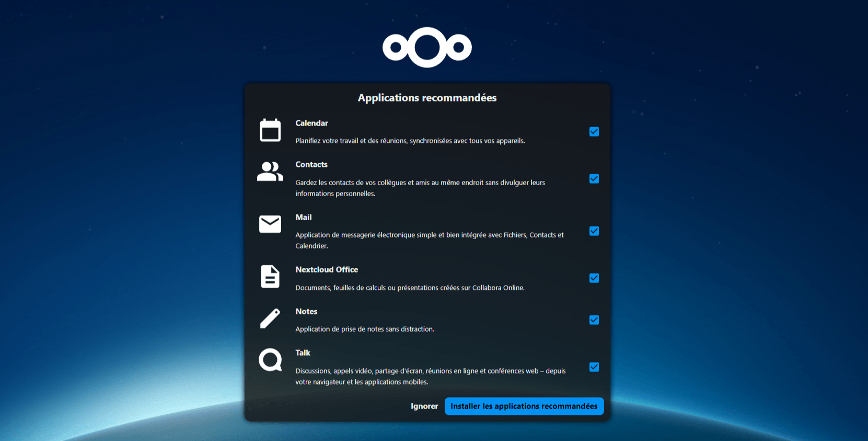This screenshot has height=441, width=868.
Task: Click the Notes pencil icon
Action: point(270,318)
